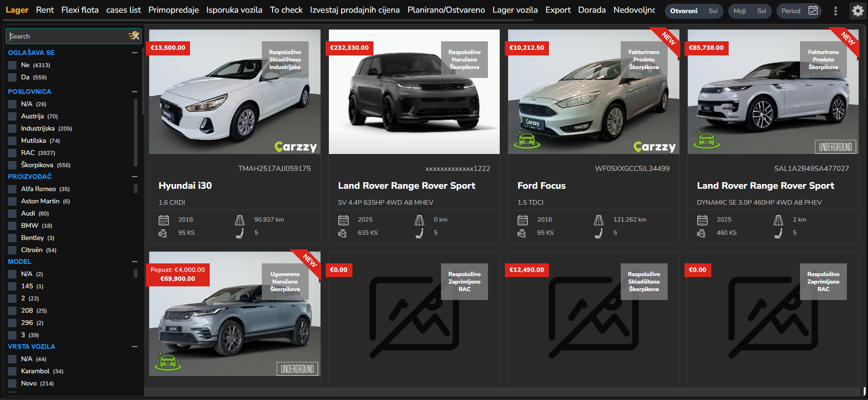
Task: Select the Otvoreni filter button
Action: pyautogui.click(x=684, y=11)
